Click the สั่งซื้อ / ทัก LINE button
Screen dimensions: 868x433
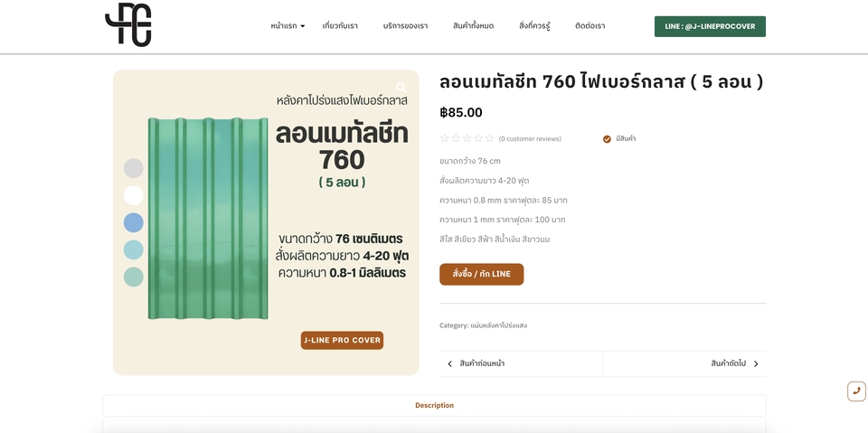pos(481,274)
